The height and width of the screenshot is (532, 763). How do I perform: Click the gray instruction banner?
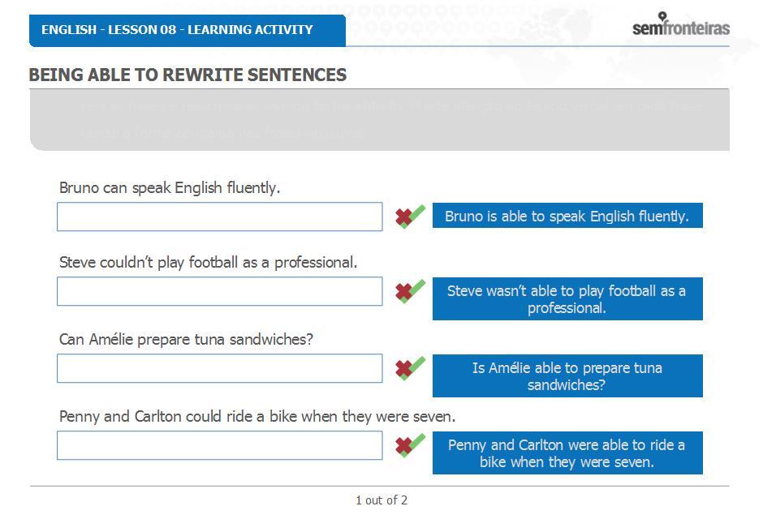tap(380, 120)
